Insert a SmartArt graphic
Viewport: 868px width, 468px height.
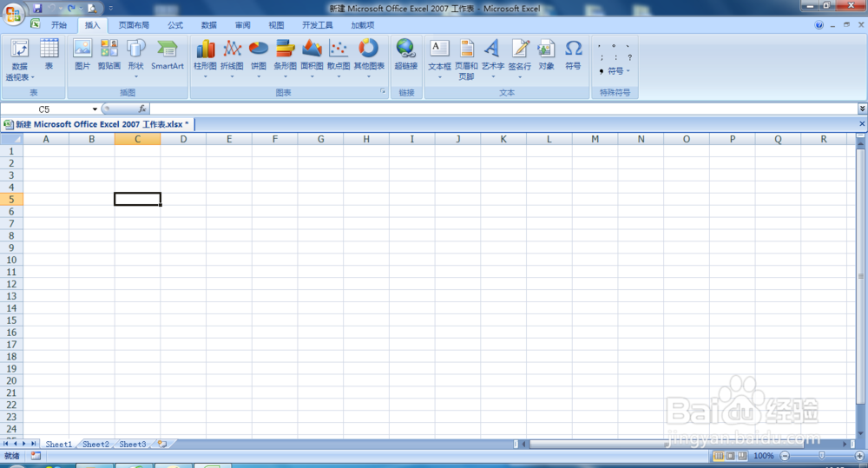click(168, 55)
